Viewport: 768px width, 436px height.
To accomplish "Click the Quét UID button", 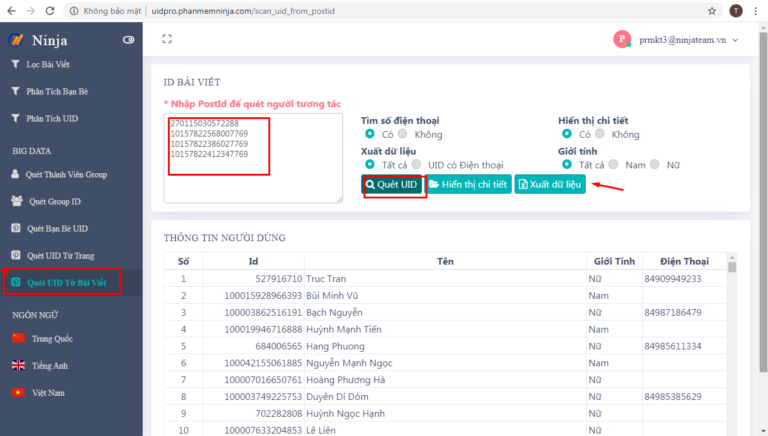I will (392, 184).
